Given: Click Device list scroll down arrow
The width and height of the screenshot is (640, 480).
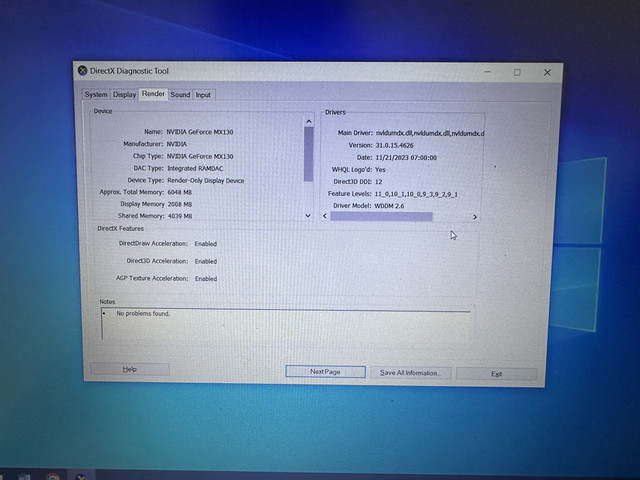Looking at the screenshot, I should (x=308, y=216).
